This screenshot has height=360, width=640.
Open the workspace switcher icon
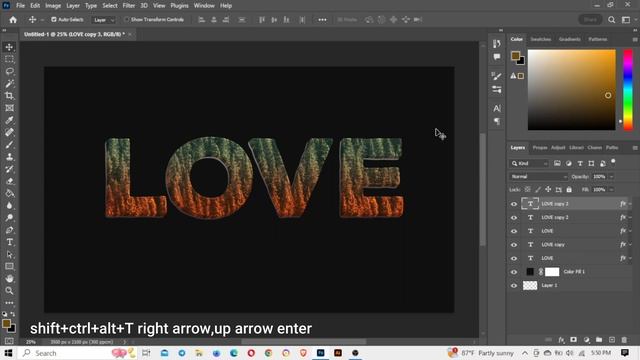click(x=626, y=20)
